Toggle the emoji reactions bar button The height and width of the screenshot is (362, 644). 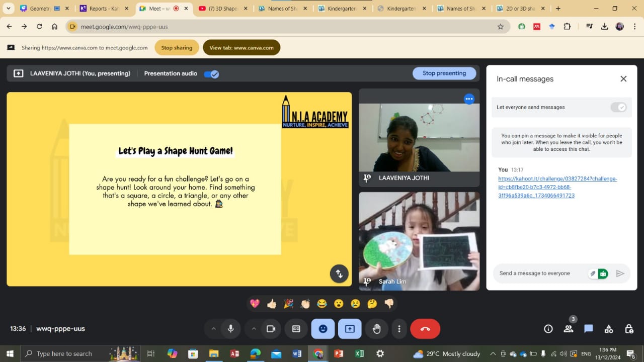coord(323,329)
